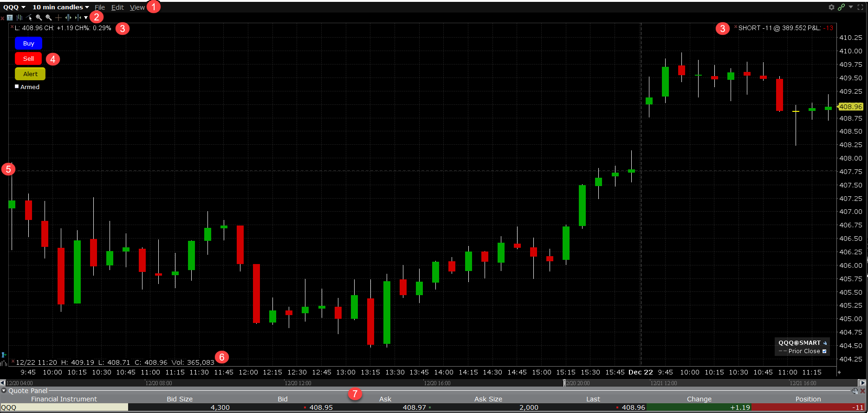
Task: Open the QQQ symbol dropdown
Action: [14, 7]
